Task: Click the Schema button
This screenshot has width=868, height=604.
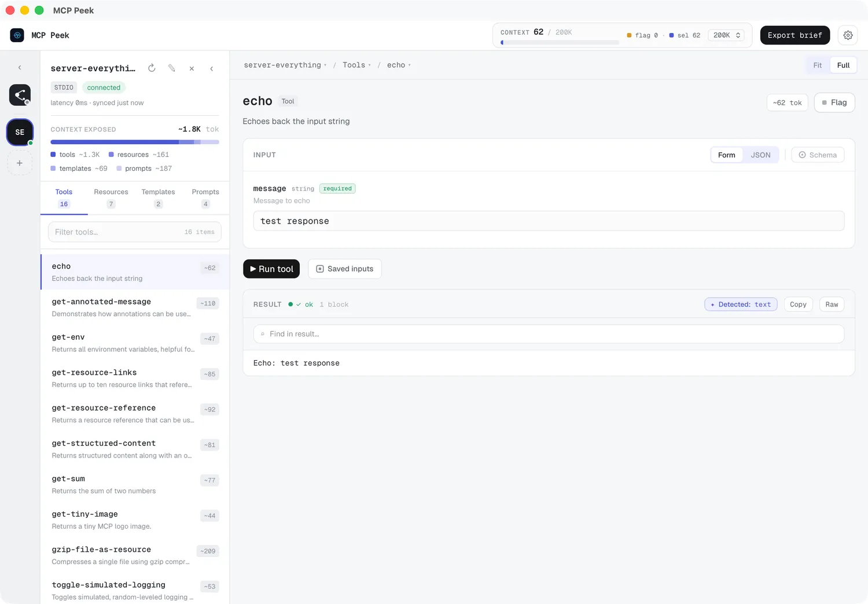Action: [x=818, y=155]
